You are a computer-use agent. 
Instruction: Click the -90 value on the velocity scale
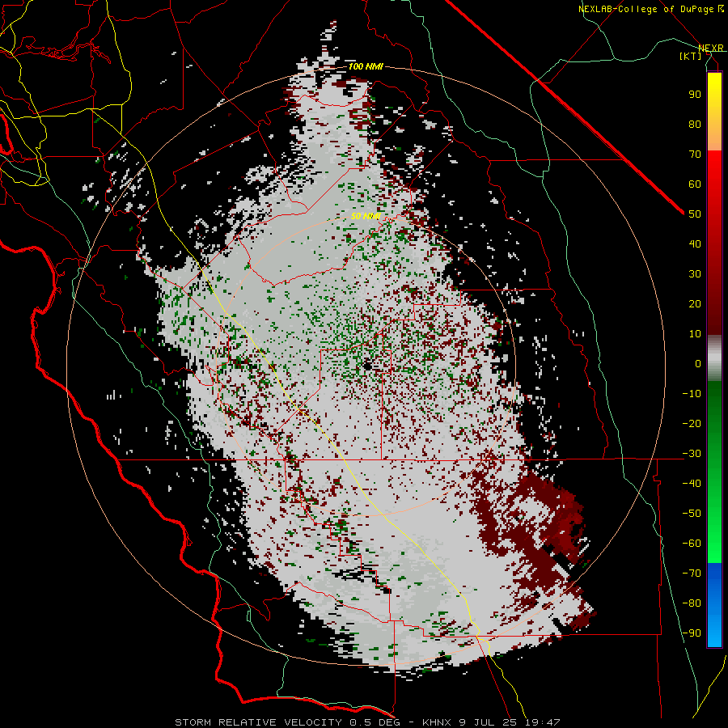pos(692,633)
